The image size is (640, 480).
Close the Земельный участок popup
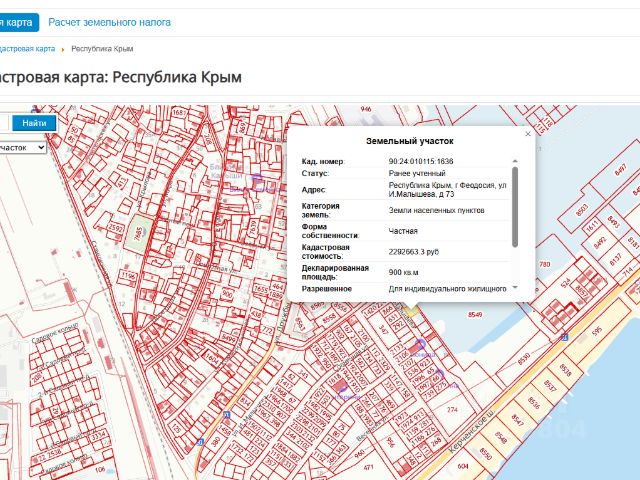[x=528, y=134]
